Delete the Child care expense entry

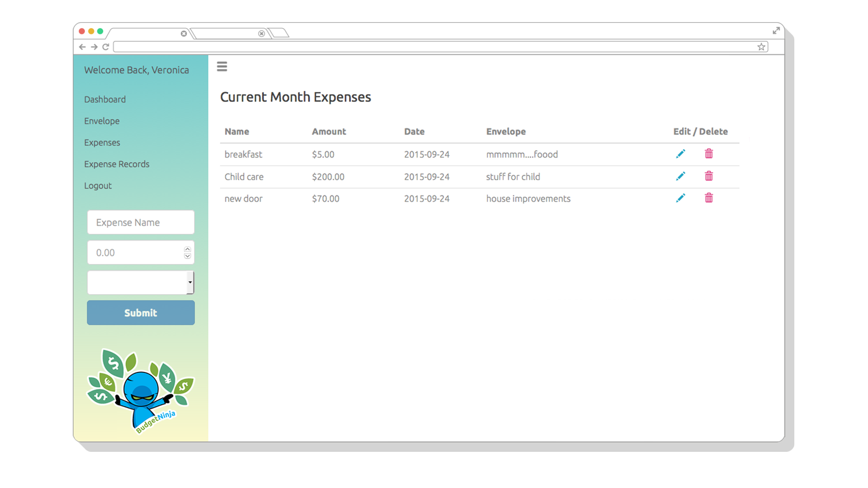click(709, 176)
